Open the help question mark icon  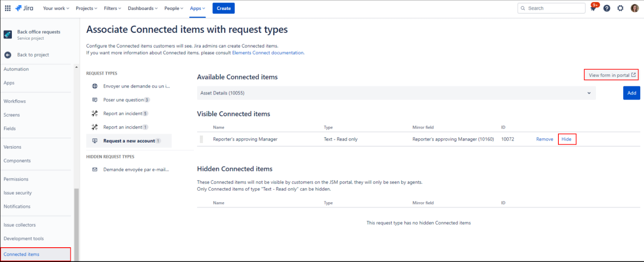click(x=606, y=8)
